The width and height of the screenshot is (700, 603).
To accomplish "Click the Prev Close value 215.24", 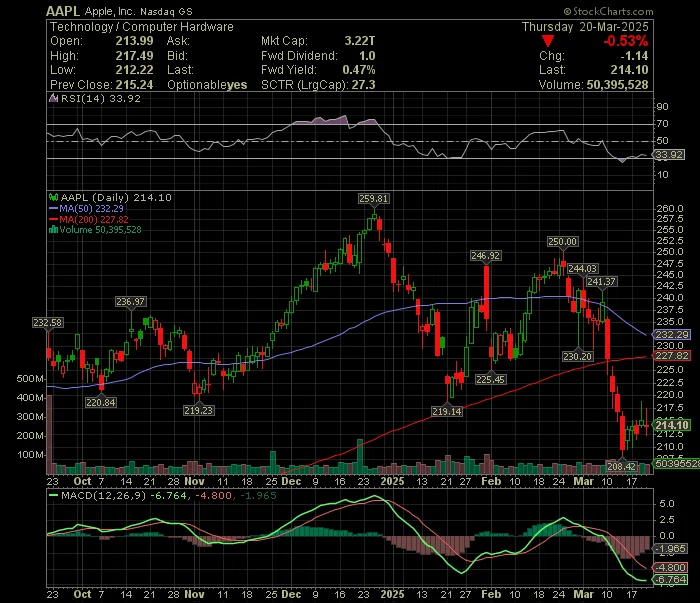I will [134, 85].
